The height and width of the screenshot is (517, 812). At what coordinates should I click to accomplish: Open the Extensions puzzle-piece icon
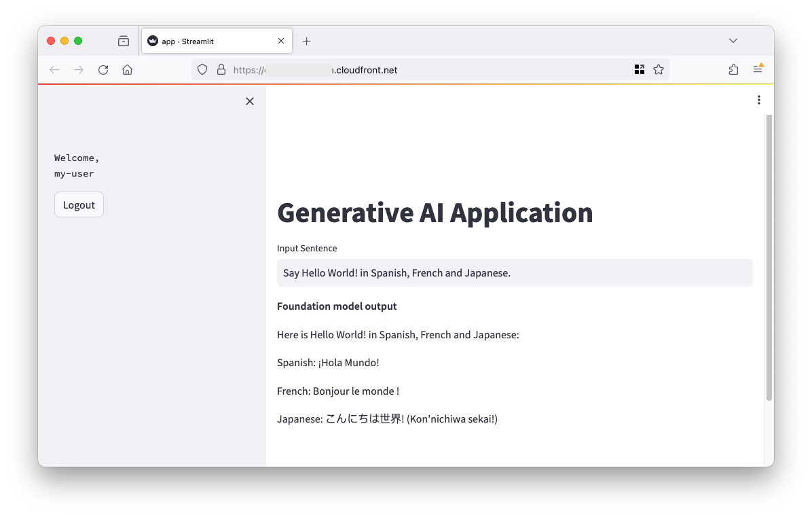pyautogui.click(x=733, y=69)
